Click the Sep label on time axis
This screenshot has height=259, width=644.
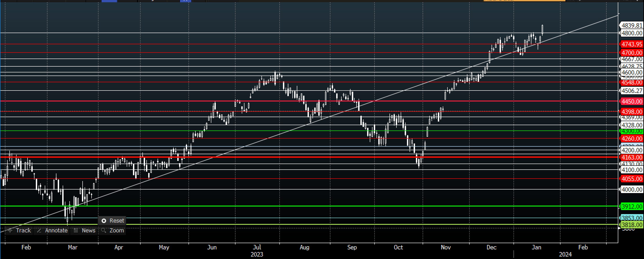pyautogui.click(x=352, y=247)
